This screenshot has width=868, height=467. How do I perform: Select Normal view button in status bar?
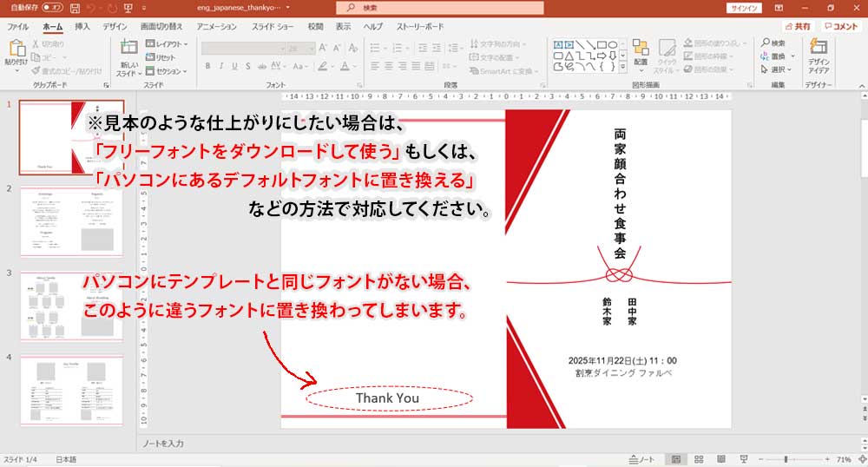coord(676,459)
